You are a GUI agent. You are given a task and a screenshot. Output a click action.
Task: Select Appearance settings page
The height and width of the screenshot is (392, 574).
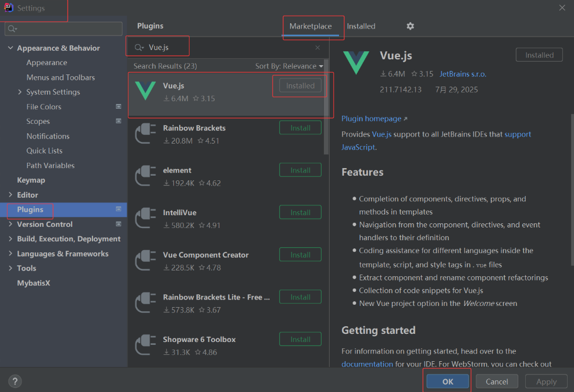[47, 63]
